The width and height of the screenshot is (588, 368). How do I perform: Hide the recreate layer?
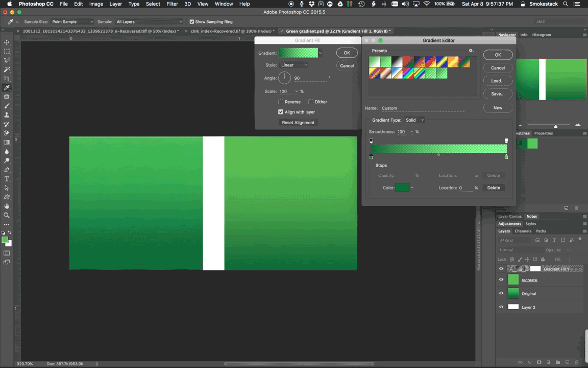point(501,280)
